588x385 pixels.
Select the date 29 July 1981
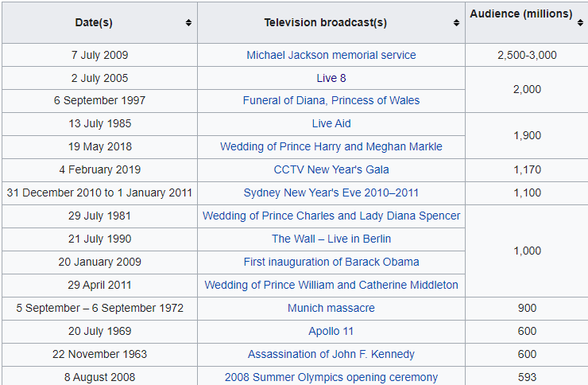[x=100, y=216]
